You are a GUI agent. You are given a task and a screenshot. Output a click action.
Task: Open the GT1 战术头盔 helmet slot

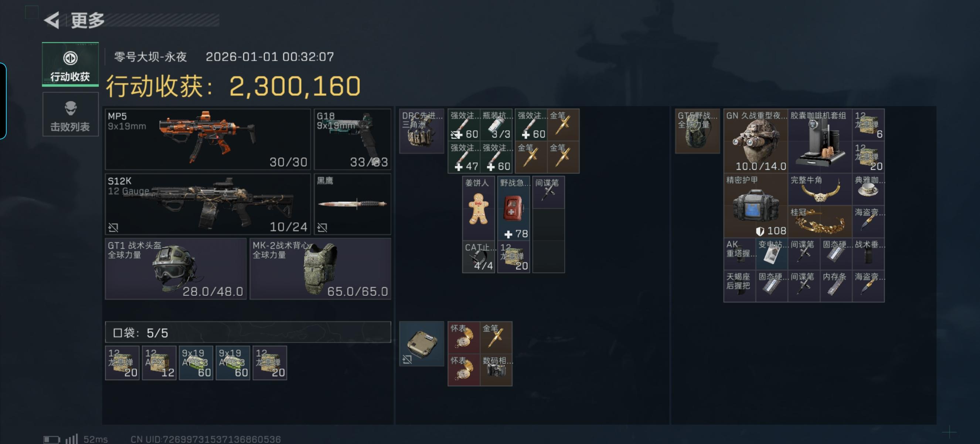point(176,269)
